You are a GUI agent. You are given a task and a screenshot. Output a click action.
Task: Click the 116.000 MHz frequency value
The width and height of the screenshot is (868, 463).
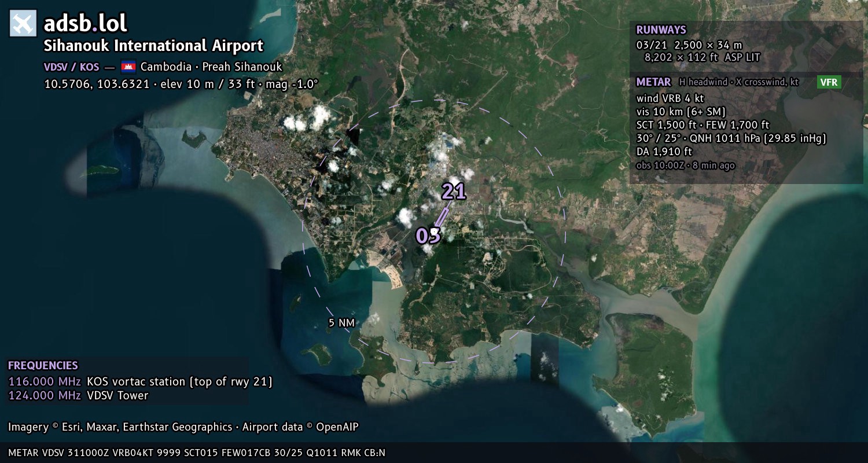coord(45,381)
